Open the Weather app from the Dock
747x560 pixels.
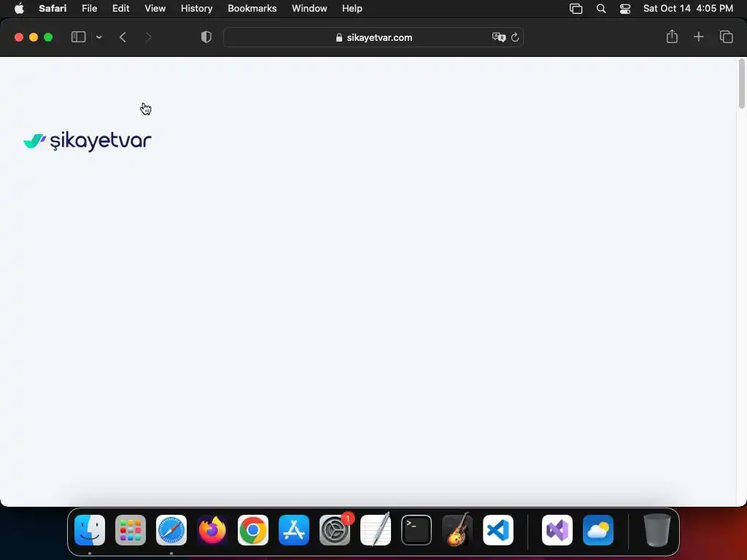pos(598,530)
